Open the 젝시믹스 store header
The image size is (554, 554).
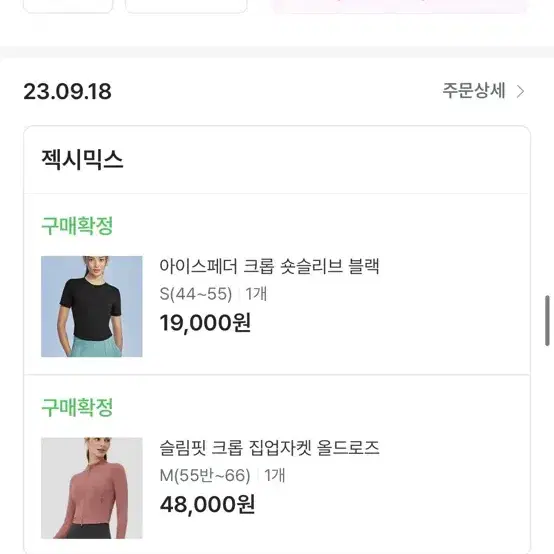pyautogui.click(x=82, y=159)
